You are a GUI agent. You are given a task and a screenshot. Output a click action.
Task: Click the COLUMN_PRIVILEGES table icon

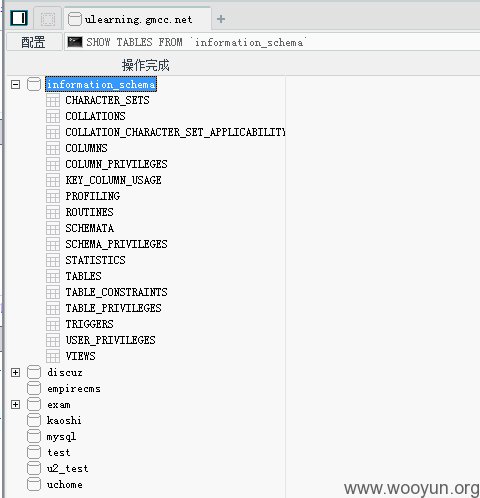click(x=53, y=164)
